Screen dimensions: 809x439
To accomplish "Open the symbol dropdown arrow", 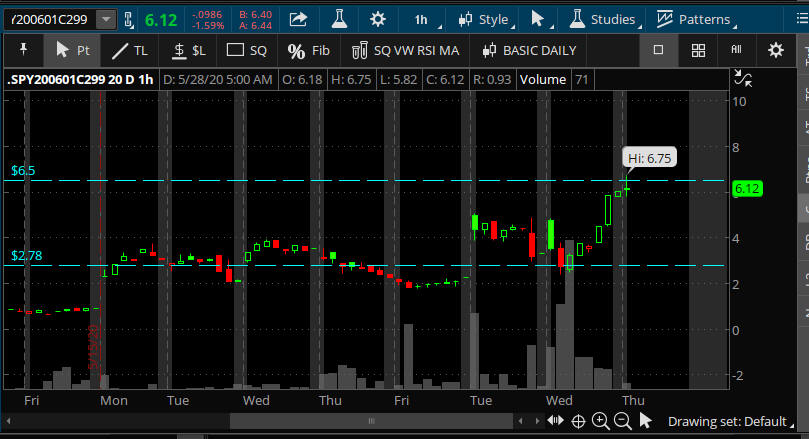I will click(106, 19).
